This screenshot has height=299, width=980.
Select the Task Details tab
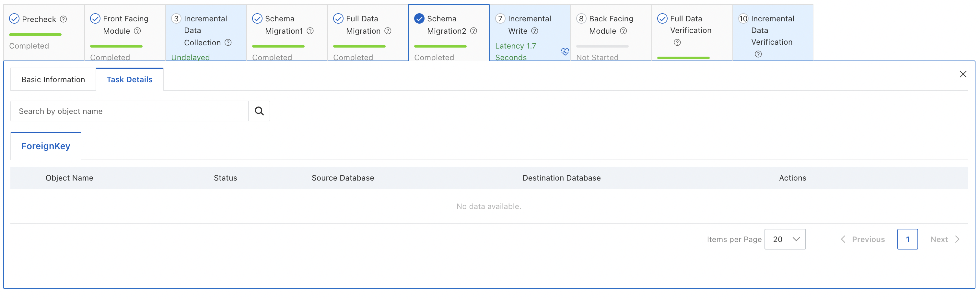[x=129, y=79]
